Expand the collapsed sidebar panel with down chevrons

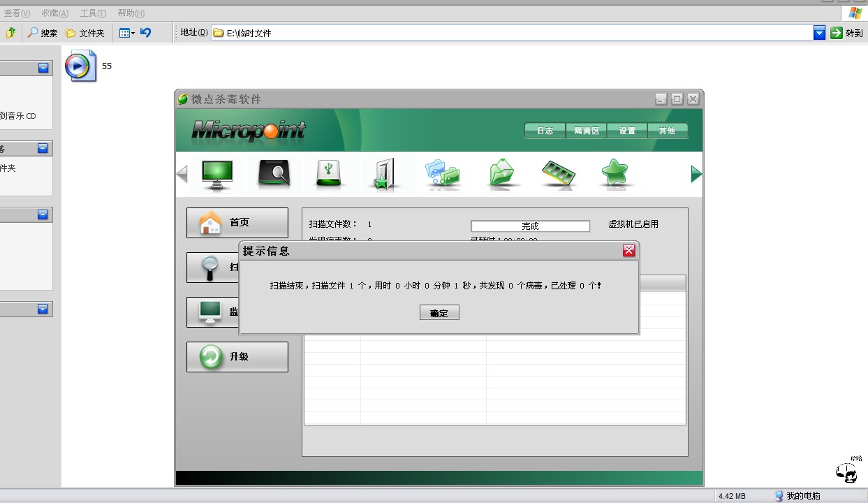44,309
